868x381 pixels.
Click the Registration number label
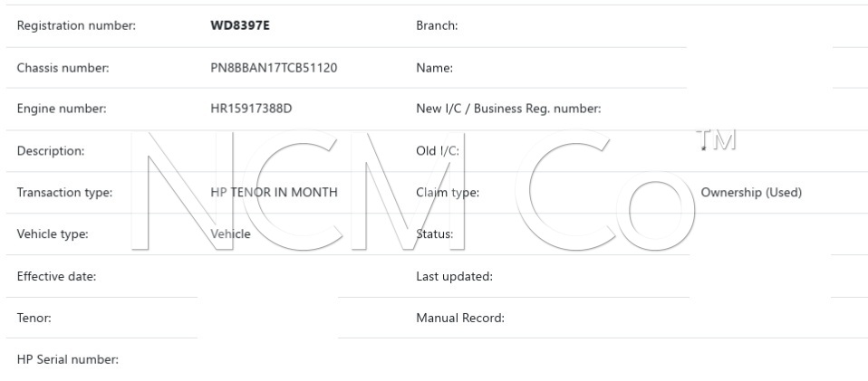pyautogui.click(x=76, y=25)
